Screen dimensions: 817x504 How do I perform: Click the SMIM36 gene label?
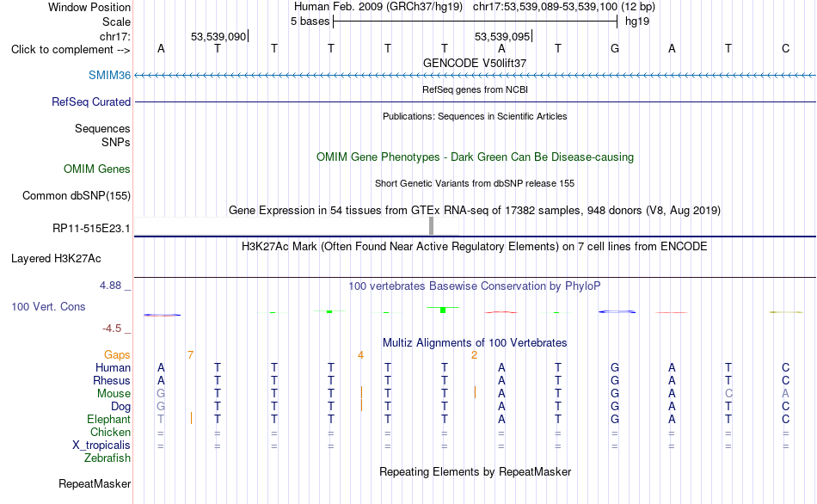(x=109, y=75)
